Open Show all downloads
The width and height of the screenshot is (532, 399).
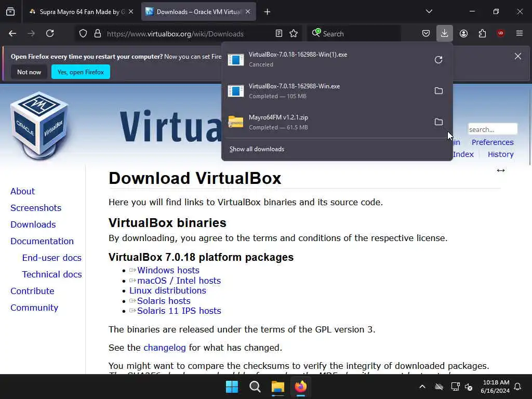coord(257,149)
